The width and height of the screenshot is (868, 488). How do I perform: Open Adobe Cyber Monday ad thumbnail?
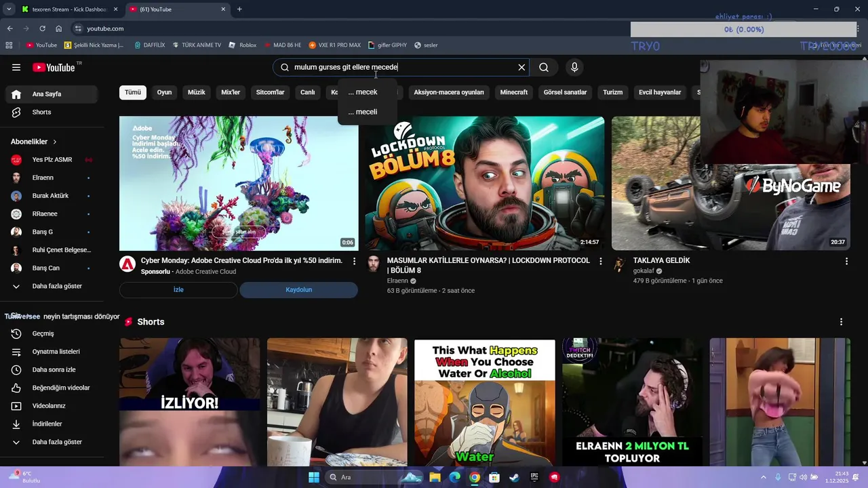pos(239,183)
